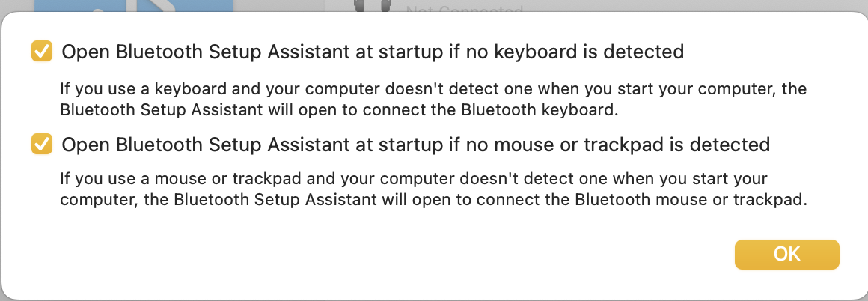Click the dimmed blue Bluetooth logo behind the dialog

[x=133, y=5]
